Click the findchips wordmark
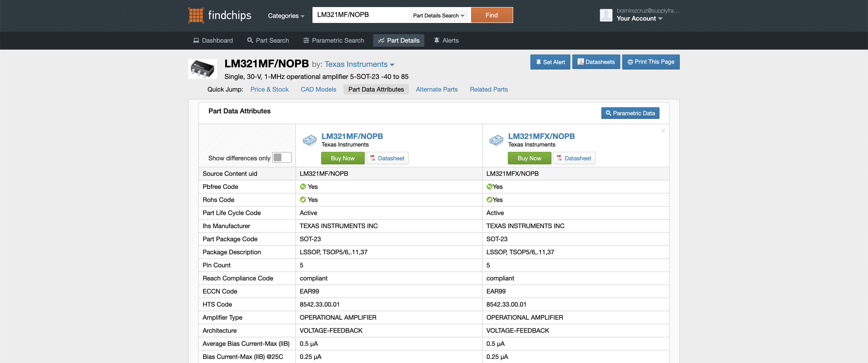The height and width of the screenshot is (363, 868). pyautogui.click(x=230, y=15)
